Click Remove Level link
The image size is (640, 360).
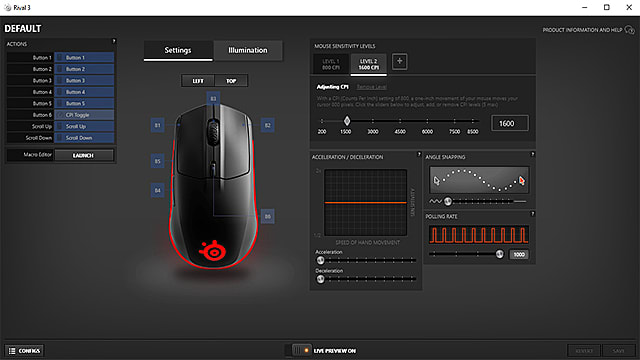pos(371,87)
